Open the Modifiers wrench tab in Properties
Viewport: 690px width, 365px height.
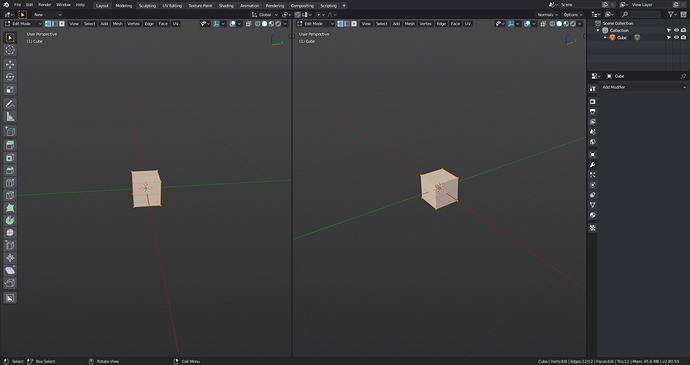pyautogui.click(x=592, y=165)
